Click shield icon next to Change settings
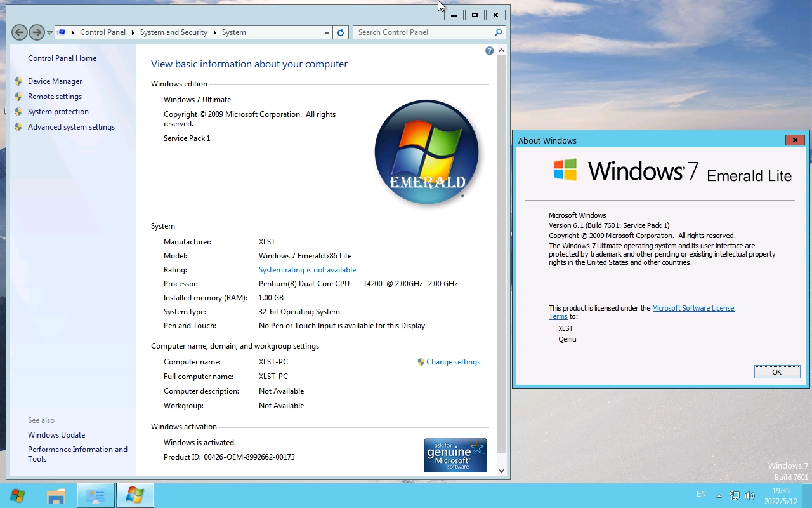The image size is (812, 508). click(421, 362)
